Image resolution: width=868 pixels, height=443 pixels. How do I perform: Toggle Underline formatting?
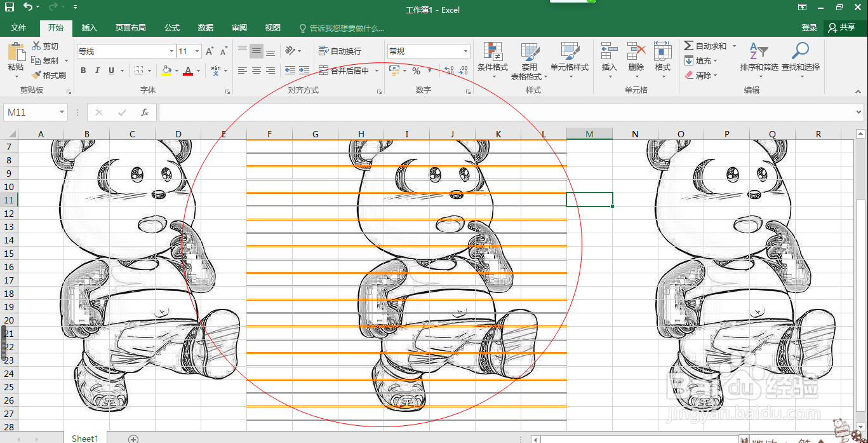(112, 71)
